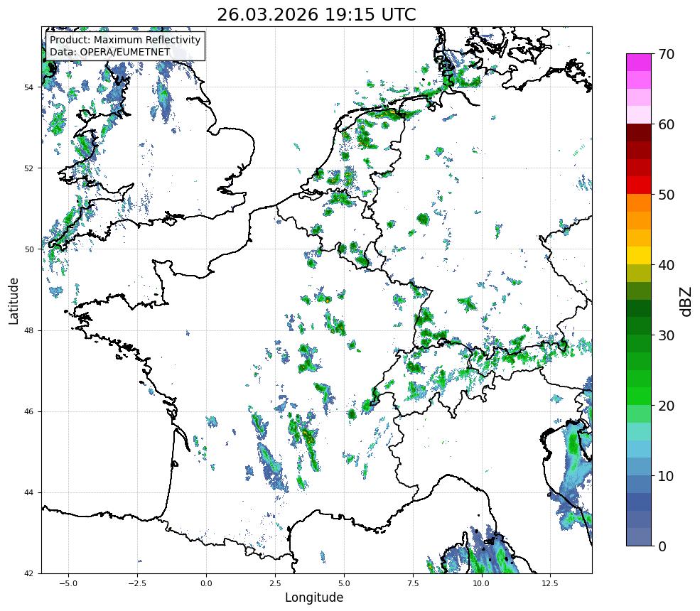Image resolution: width=700 pixels, height=611 pixels.
Task: Click the colorbar tick label 20
Action: [666, 406]
